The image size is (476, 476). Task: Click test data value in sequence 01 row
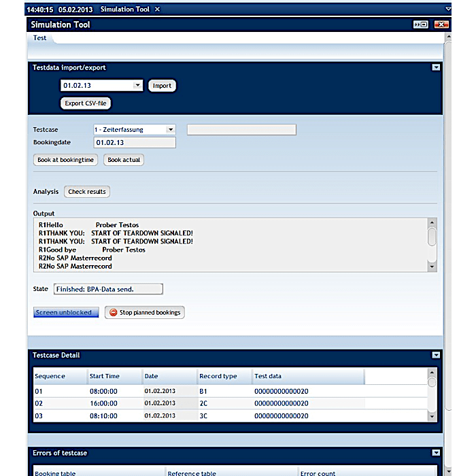(x=282, y=391)
